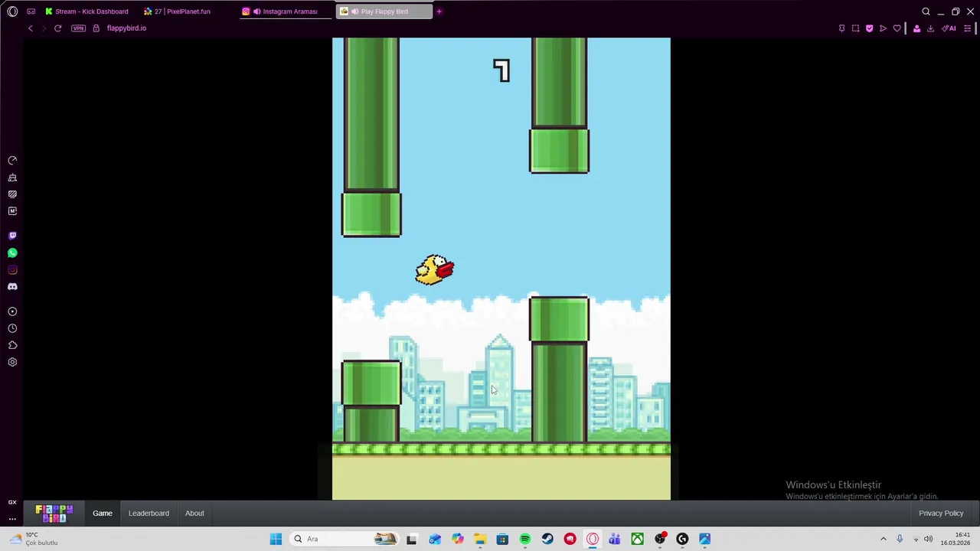Open the sidebar M messenger icon

pos(12,211)
